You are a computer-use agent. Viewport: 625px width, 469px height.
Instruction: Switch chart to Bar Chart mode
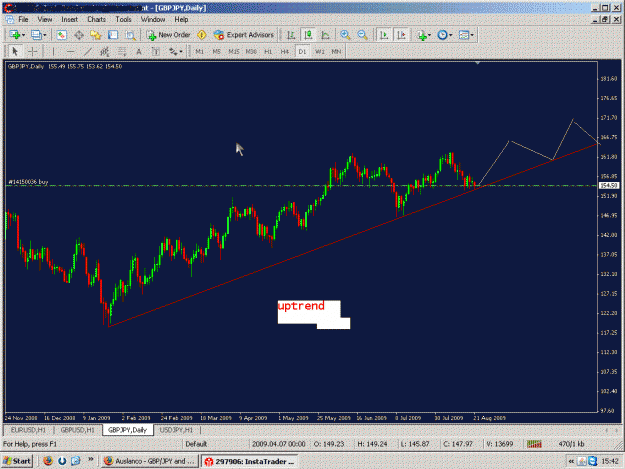[x=291, y=35]
